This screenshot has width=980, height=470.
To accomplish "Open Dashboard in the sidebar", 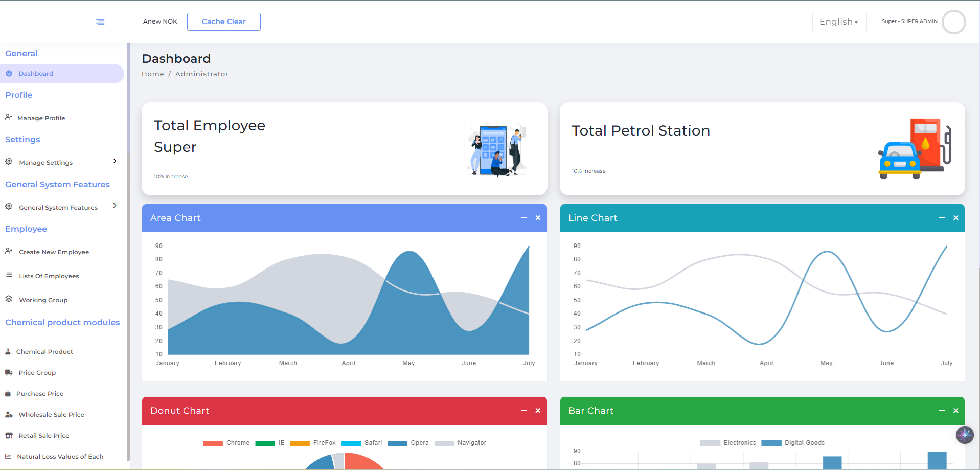I will [36, 74].
